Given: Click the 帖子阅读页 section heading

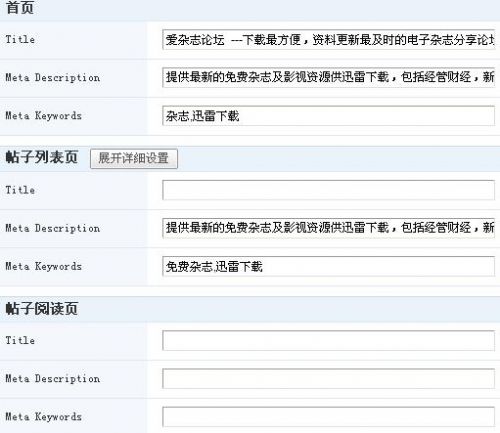Looking at the screenshot, I should point(42,308).
